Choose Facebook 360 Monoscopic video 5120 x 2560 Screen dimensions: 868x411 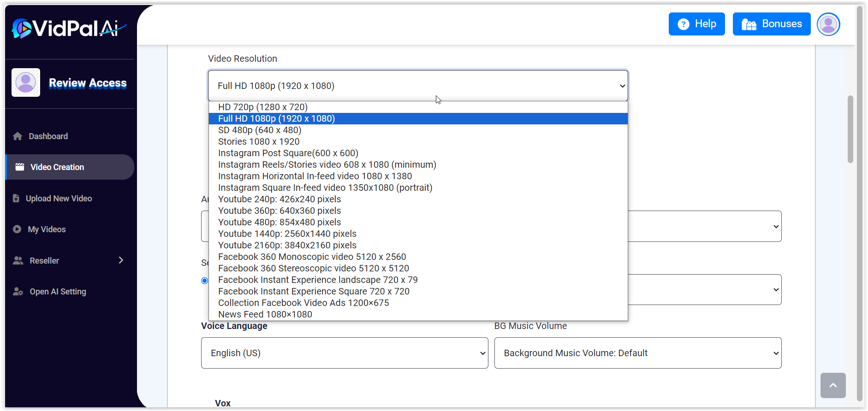[x=418, y=257]
